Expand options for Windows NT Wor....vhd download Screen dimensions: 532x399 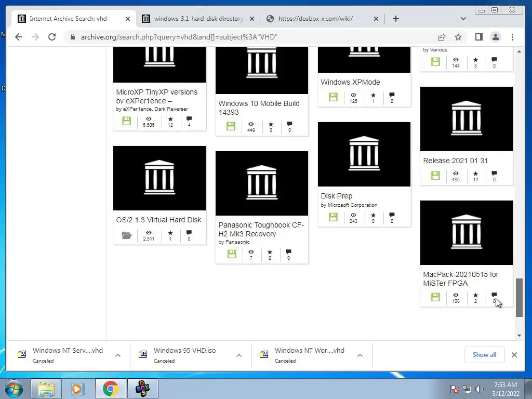click(x=360, y=355)
